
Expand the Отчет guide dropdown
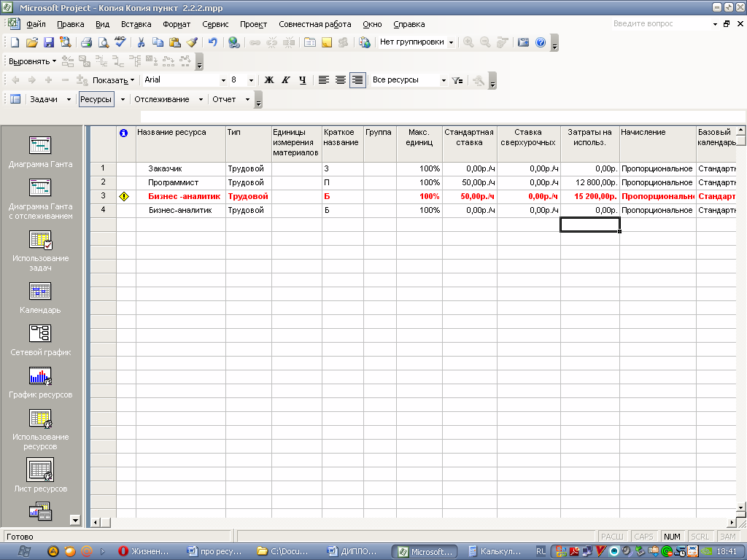pyautogui.click(x=247, y=99)
